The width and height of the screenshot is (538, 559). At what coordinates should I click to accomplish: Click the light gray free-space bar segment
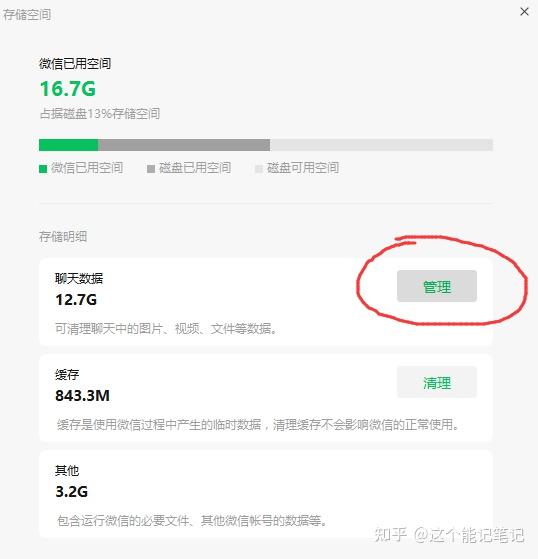point(381,145)
